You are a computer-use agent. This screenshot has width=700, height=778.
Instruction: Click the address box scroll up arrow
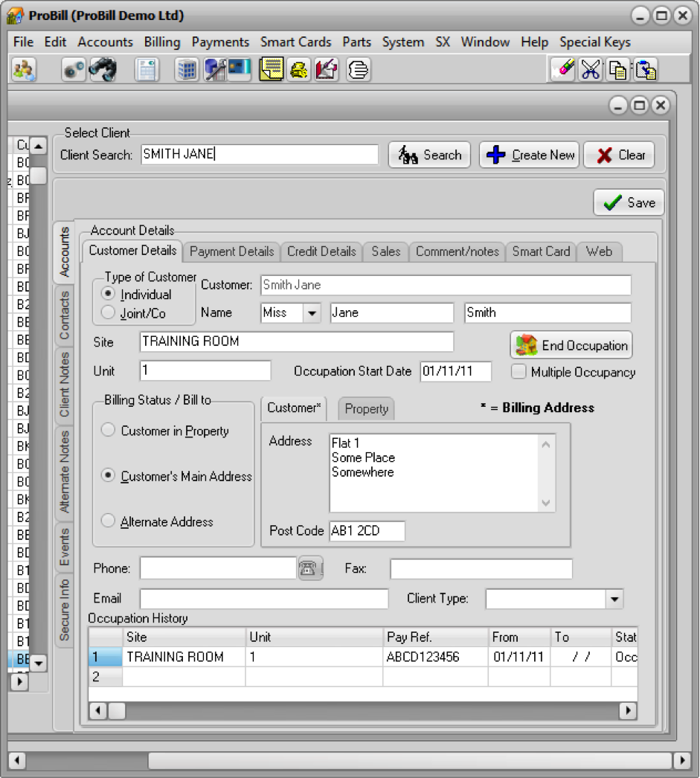(x=546, y=444)
